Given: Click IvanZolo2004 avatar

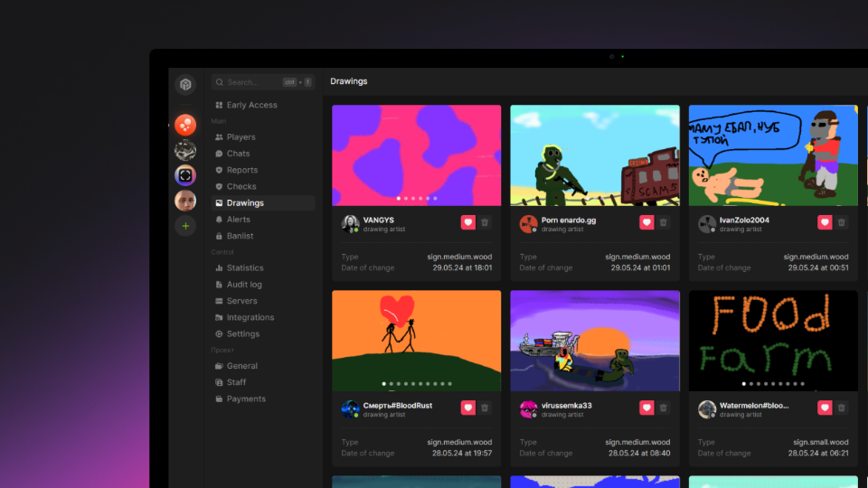Looking at the screenshot, I should (706, 223).
